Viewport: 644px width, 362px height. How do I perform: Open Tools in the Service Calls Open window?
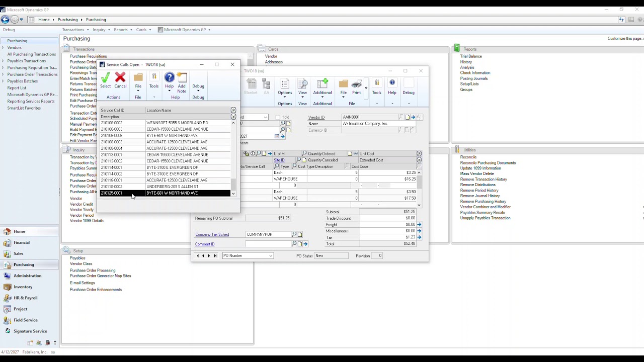coord(154,80)
